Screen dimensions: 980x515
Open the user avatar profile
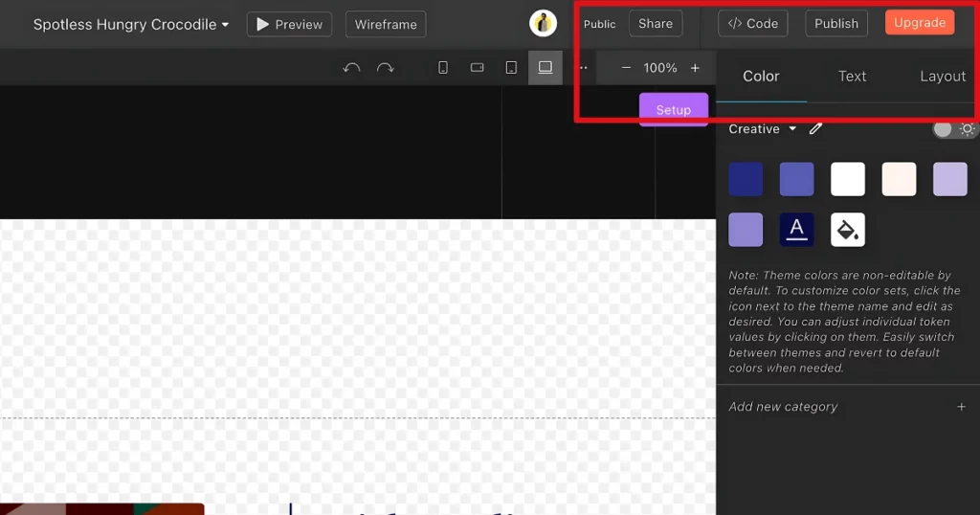[x=544, y=24]
